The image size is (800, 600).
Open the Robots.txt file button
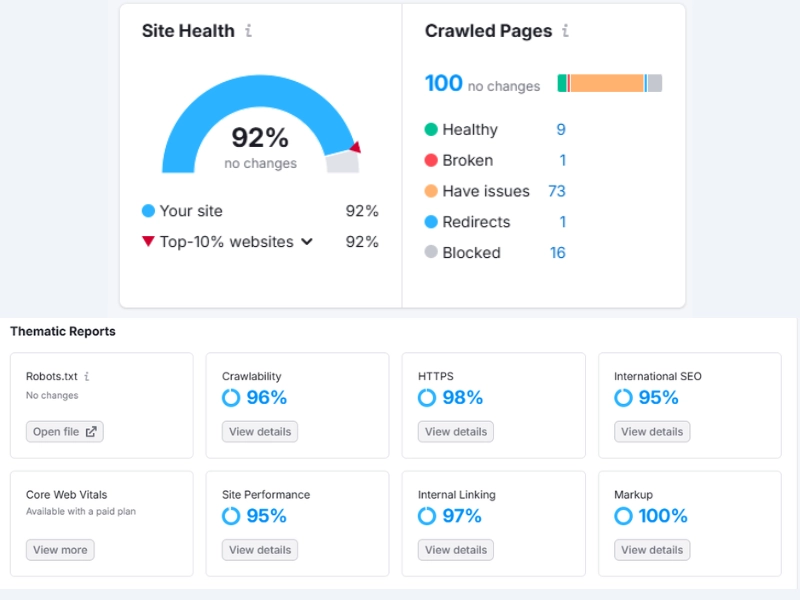(65, 432)
